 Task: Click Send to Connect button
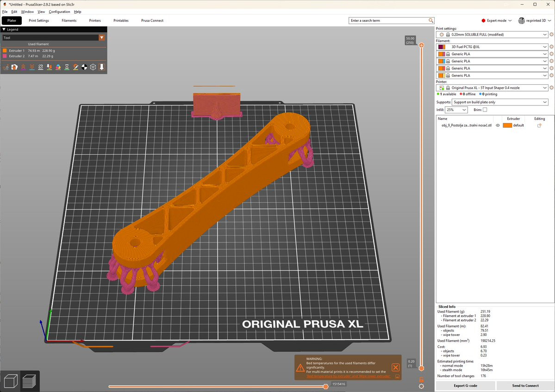[x=525, y=386]
